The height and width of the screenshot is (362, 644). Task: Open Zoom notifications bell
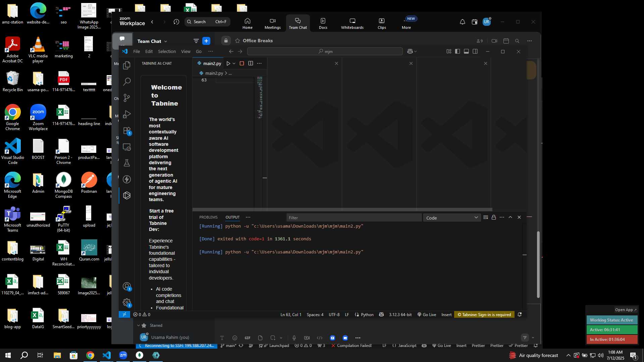click(462, 22)
